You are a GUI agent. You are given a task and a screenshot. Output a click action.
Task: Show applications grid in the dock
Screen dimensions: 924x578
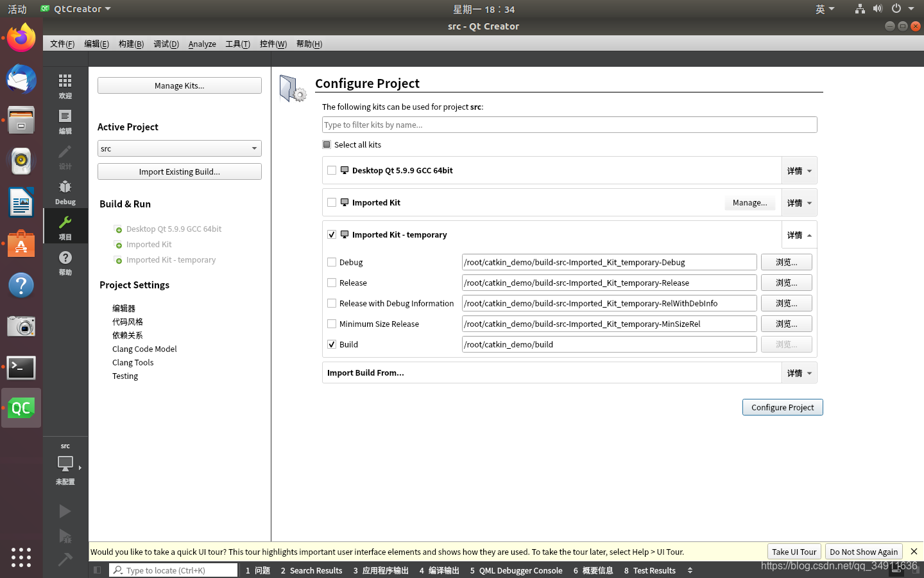(x=21, y=557)
